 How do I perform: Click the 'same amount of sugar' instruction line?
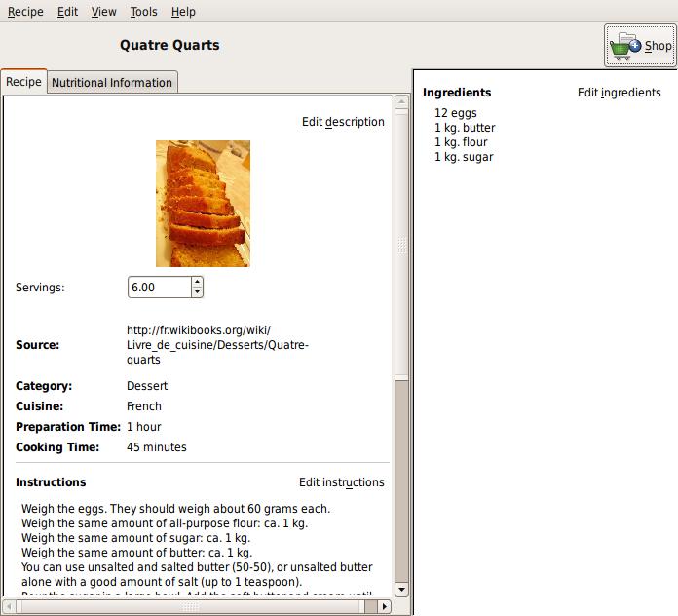135,538
